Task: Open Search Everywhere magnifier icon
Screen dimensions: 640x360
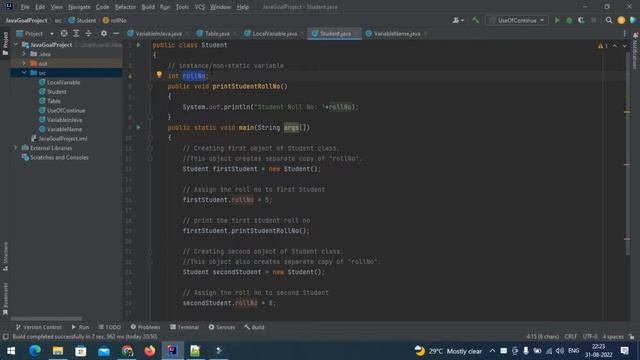Action: click(609, 20)
